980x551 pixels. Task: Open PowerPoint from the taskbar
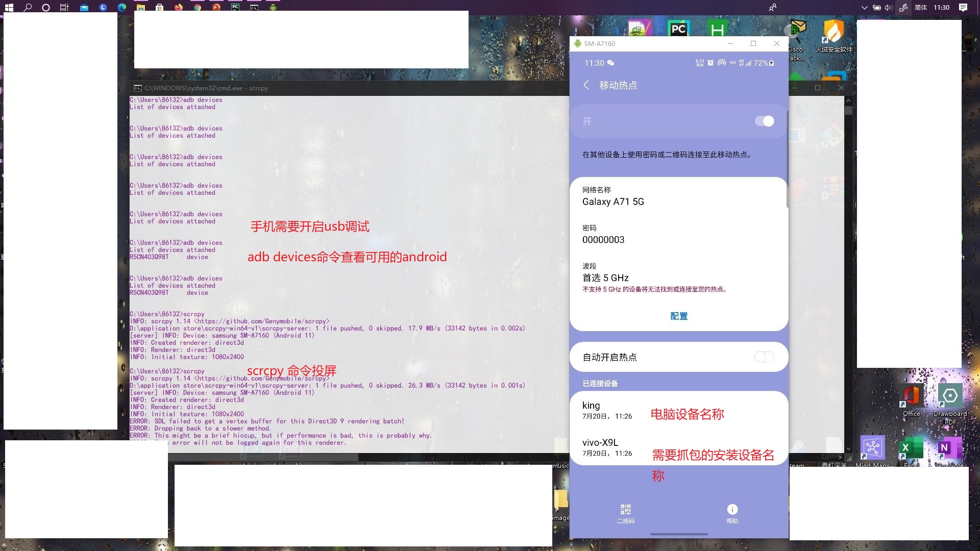(x=215, y=8)
